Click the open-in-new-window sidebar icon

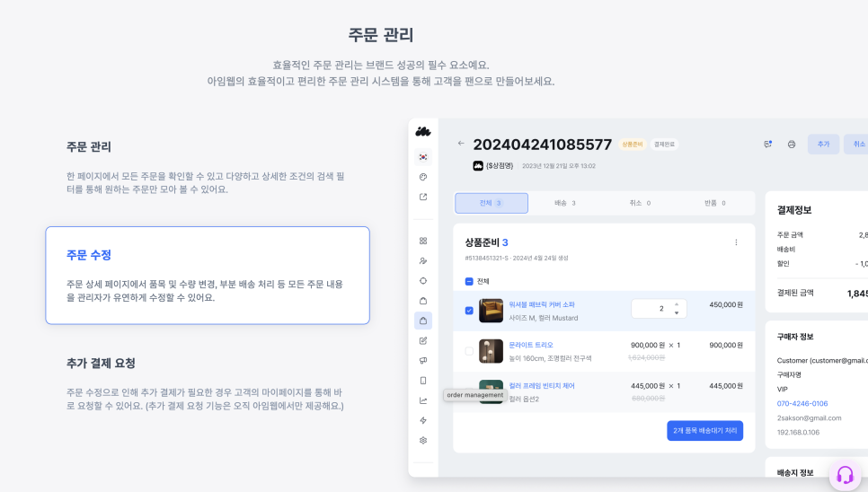tap(423, 197)
